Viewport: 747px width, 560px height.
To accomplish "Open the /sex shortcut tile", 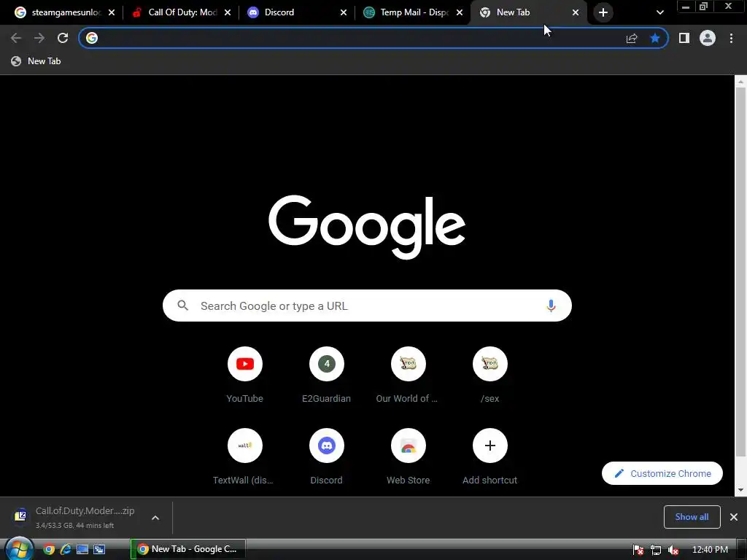I will (x=489, y=376).
